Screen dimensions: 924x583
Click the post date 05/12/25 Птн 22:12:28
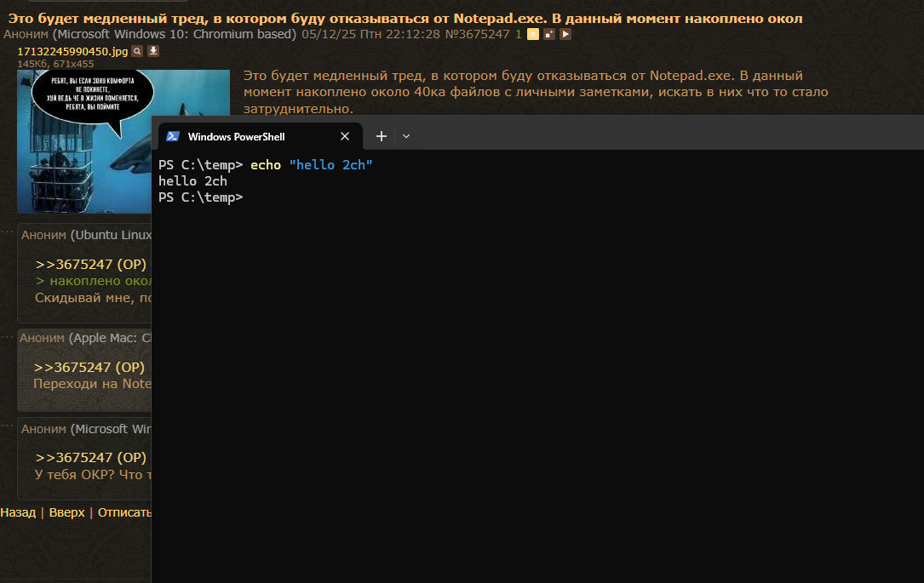pos(370,34)
